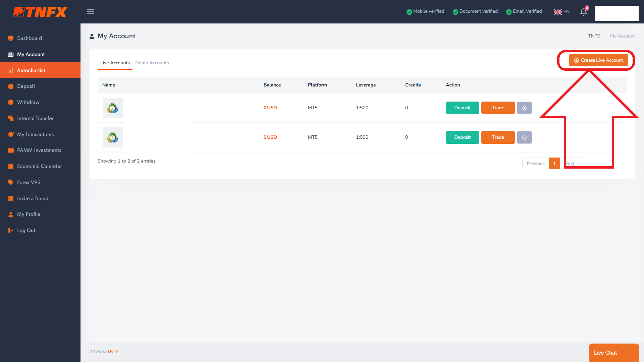Click the Credits column header
Viewport: 644px width, 362px height.
coord(413,85)
